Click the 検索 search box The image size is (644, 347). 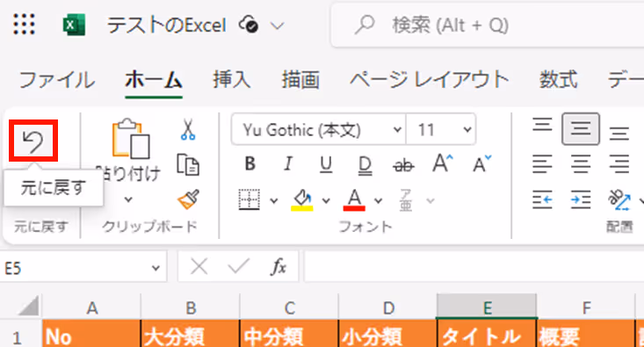pyautogui.click(x=487, y=25)
